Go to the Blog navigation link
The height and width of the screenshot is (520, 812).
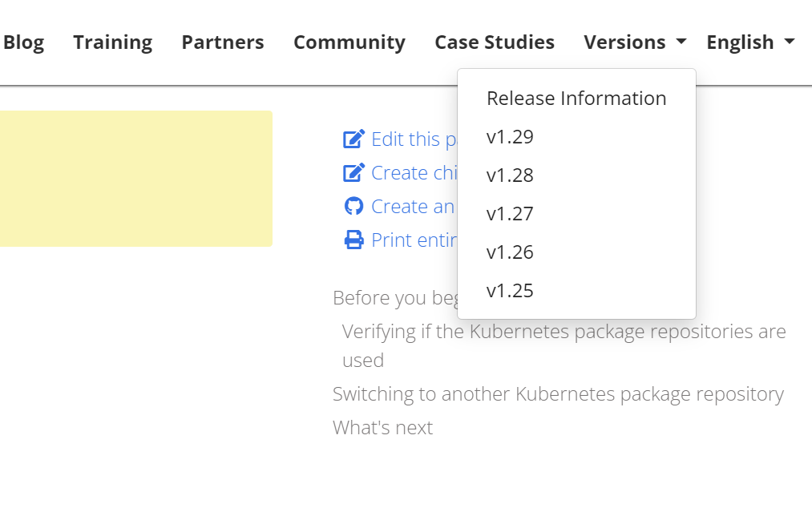pyautogui.click(x=23, y=42)
